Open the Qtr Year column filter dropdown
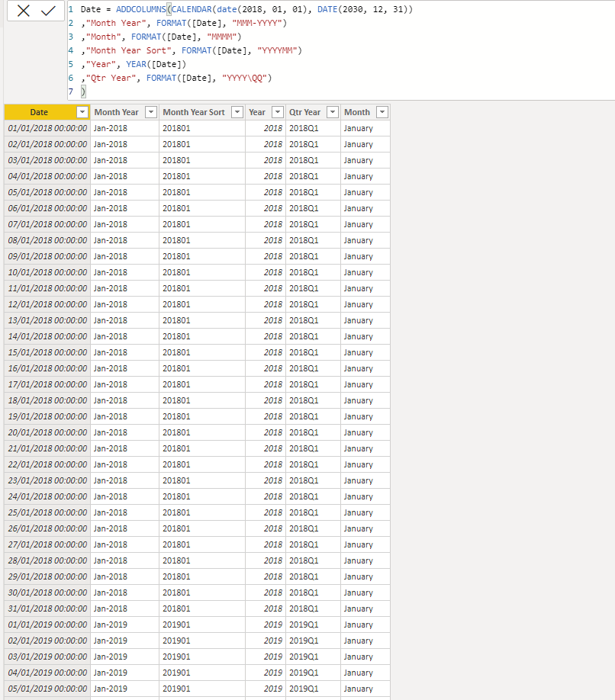Image resolution: width=615 pixels, height=700 pixels. coord(333,112)
